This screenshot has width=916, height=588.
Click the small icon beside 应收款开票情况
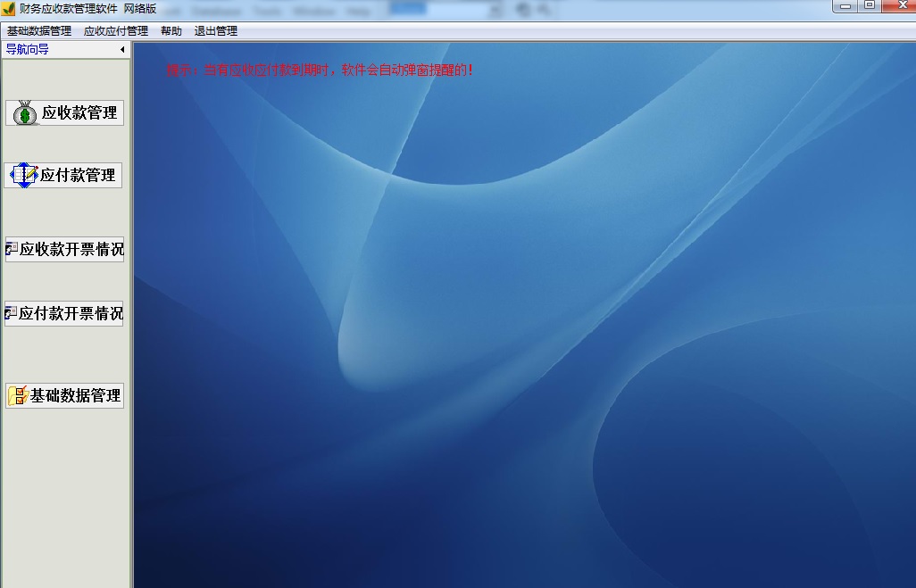pyautogui.click(x=12, y=250)
